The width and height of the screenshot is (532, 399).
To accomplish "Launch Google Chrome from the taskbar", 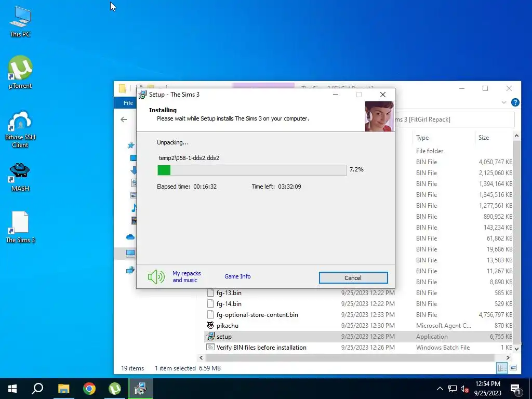I will coord(89,389).
